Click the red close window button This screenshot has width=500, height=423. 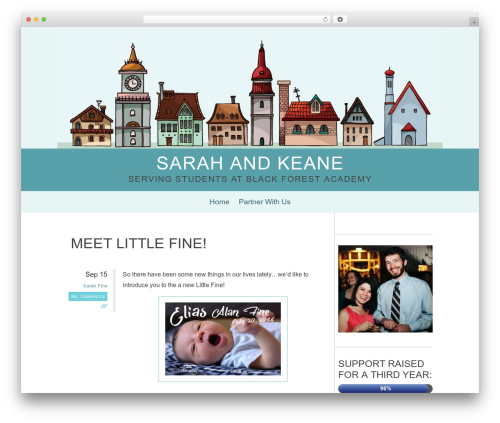pos(29,20)
